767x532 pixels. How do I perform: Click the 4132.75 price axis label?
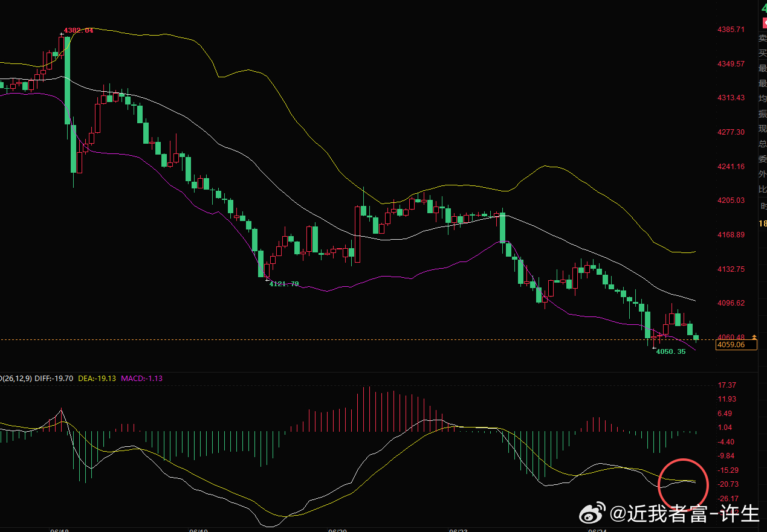(x=731, y=269)
